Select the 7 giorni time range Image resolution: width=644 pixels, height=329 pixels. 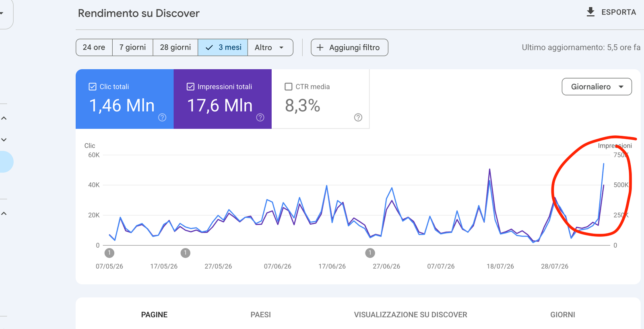133,48
